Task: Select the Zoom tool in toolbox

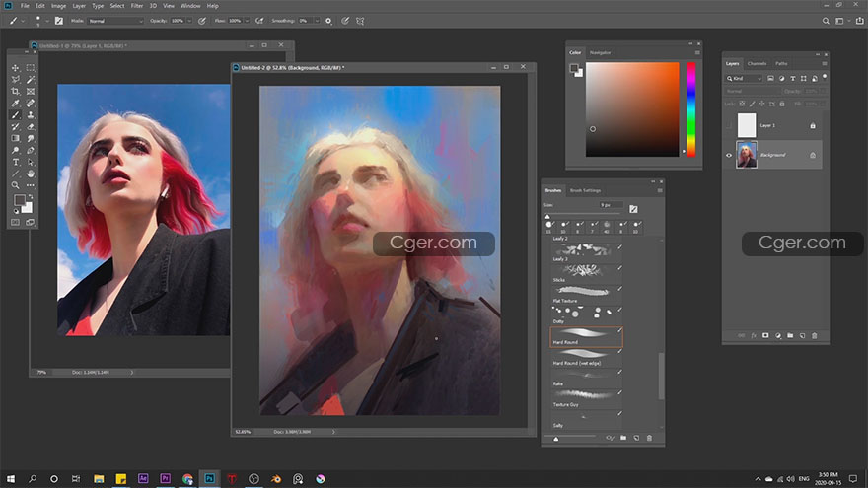Action: coord(16,185)
